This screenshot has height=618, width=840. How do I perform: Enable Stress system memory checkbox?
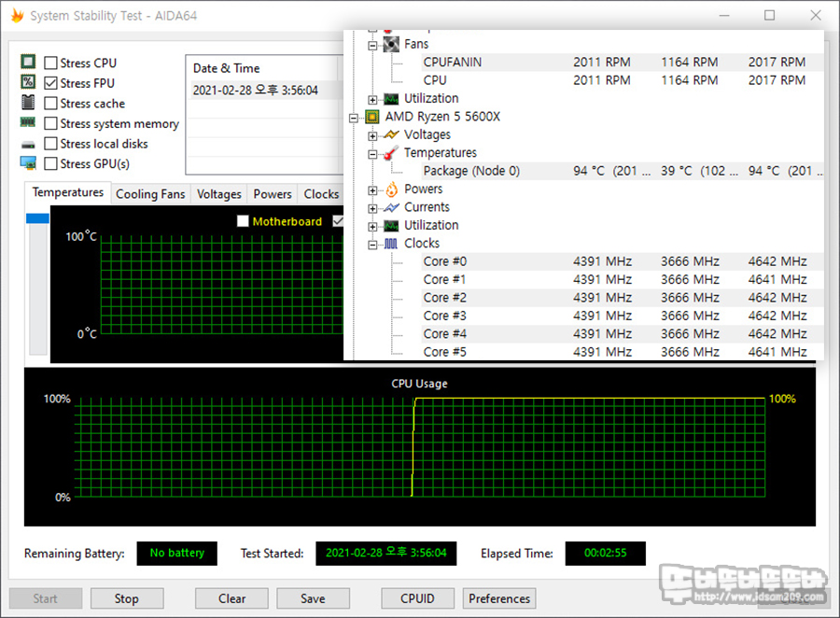(x=51, y=124)
